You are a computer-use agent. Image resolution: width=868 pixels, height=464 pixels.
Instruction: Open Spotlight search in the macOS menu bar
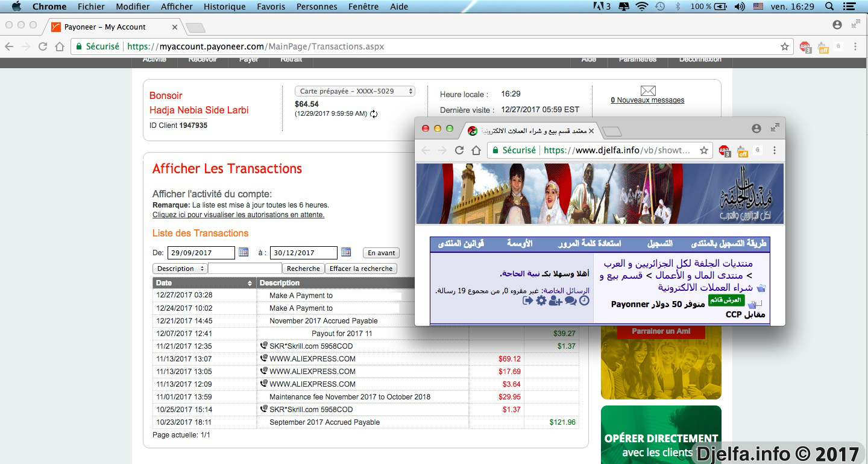[829, 7]
